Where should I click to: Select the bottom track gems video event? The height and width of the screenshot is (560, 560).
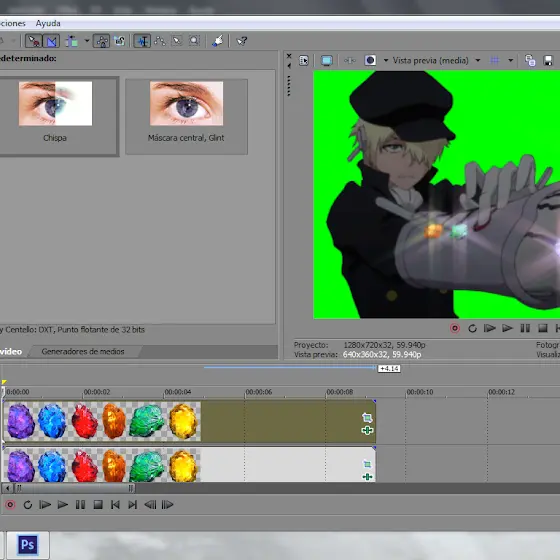click(x=189, y=465)
